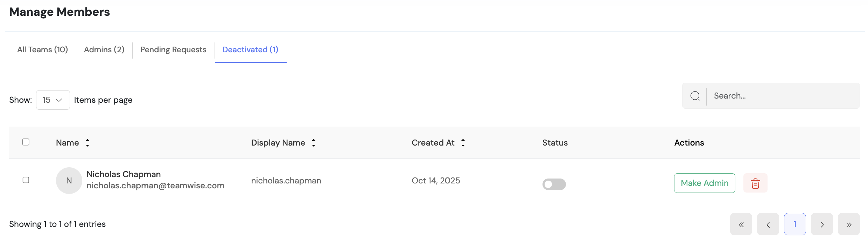Select Nicholas Chapman's row checkbox
The width and height of the screenshot is (868, 242).
point(26,180)
